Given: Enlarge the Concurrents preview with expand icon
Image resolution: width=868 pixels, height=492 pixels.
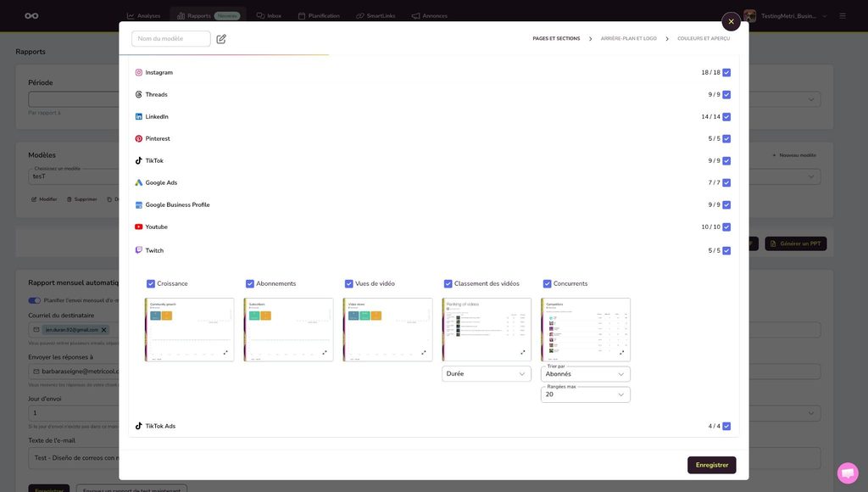Looking at the screenshot, I should coord(621,352).
